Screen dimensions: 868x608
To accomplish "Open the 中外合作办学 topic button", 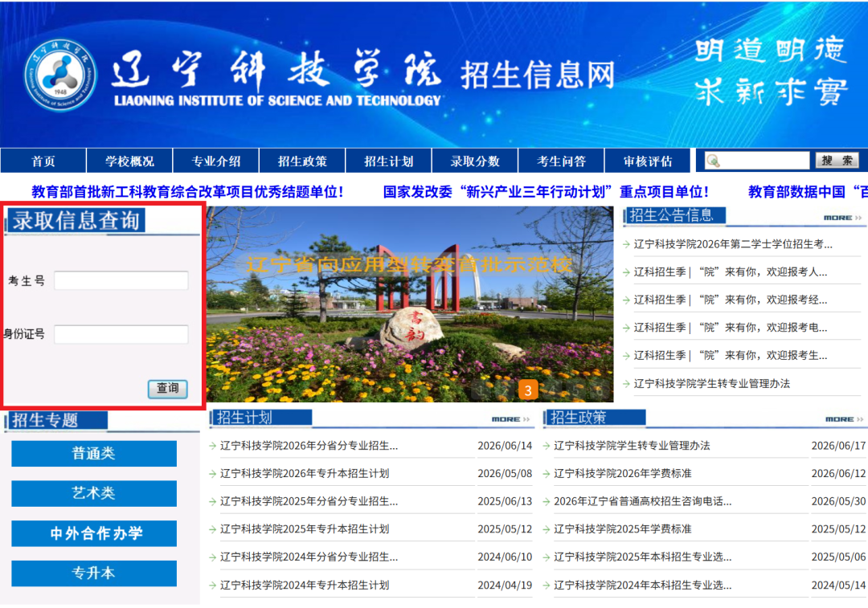I will point(94,533).
